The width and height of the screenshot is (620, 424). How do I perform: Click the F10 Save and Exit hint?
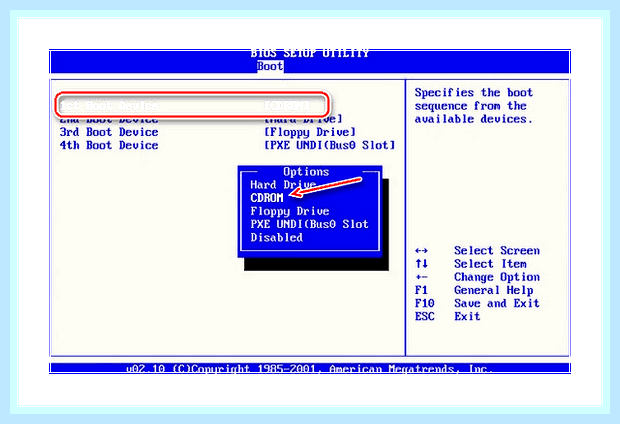point(477,303)
